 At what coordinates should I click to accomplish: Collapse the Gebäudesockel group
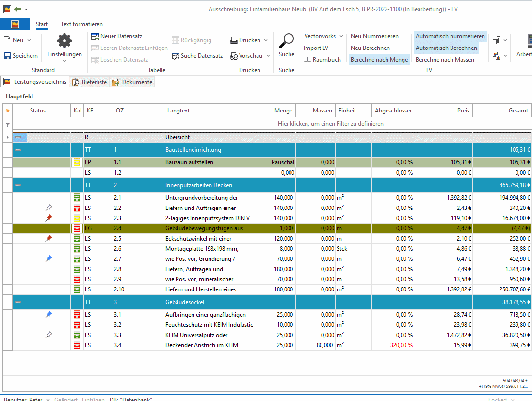(18, 302)
